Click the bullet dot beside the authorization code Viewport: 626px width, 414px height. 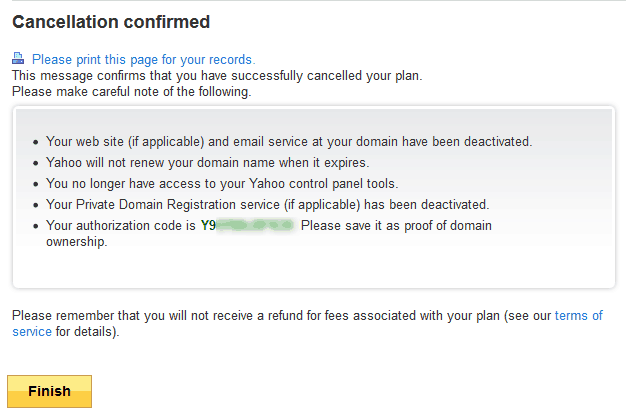click(x=37, y=226)
